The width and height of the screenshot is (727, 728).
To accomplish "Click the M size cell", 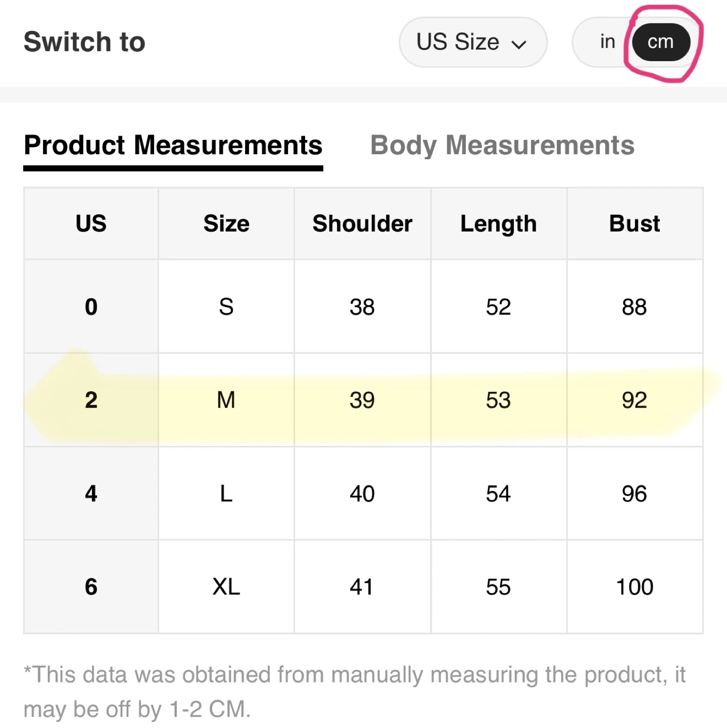I will [x=226, y=400].
